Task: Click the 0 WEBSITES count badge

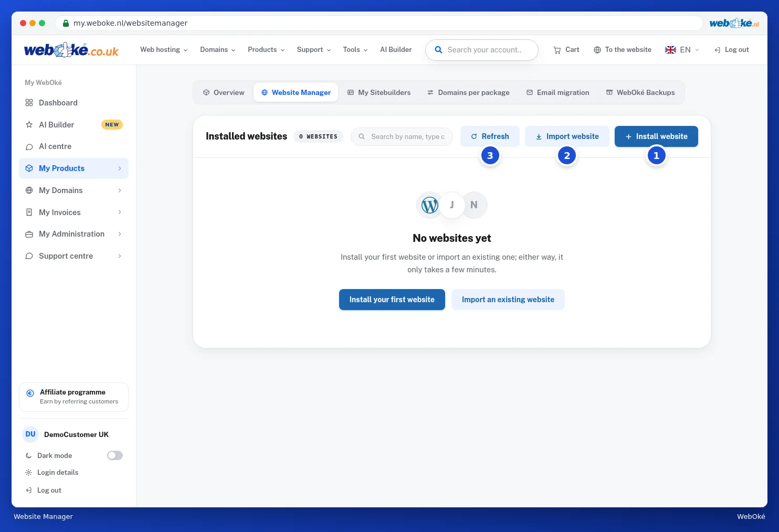Action: [318, 136]
